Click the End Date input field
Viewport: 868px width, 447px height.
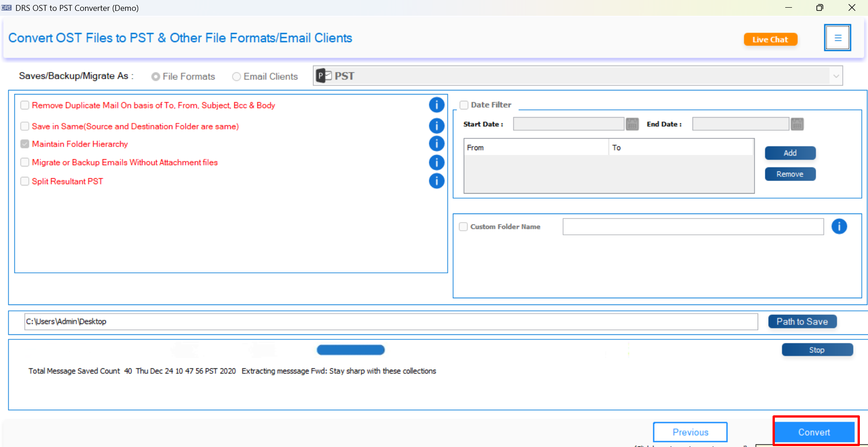740,124
